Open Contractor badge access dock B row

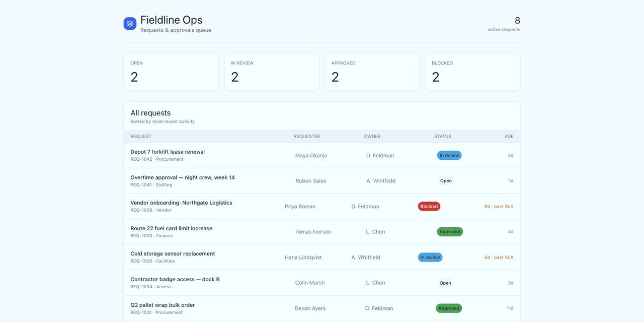pos(322,283)
